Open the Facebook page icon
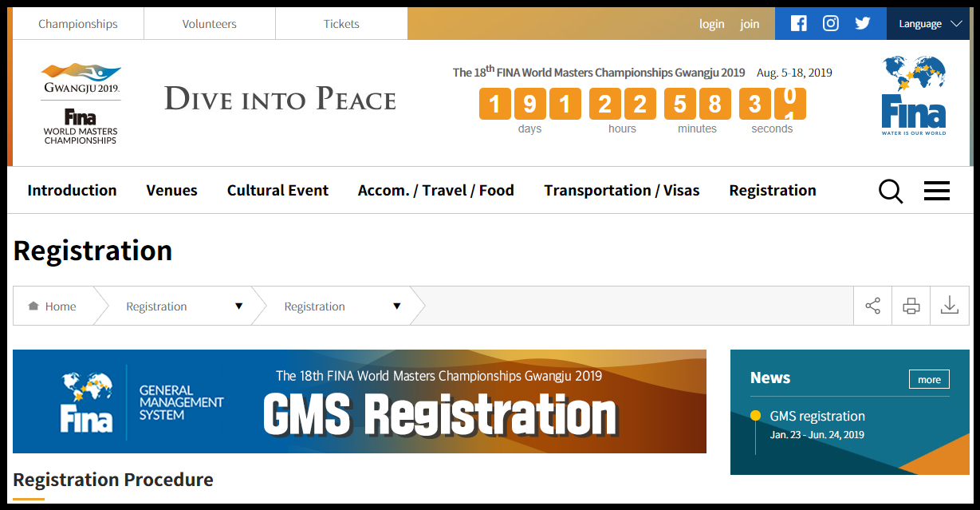 click(x=798, y=23)
